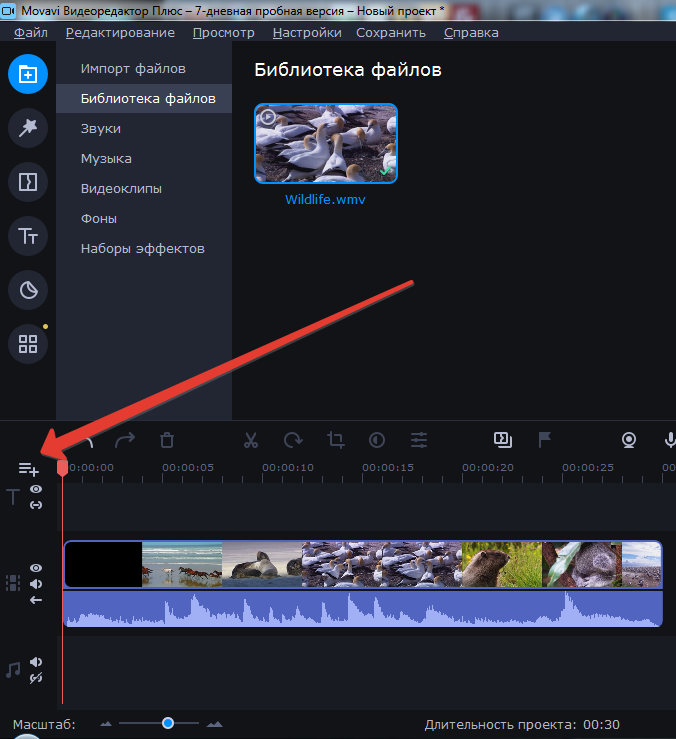
Task: Click the Crop tool in timeline toolbar
Action: [335, 440]
